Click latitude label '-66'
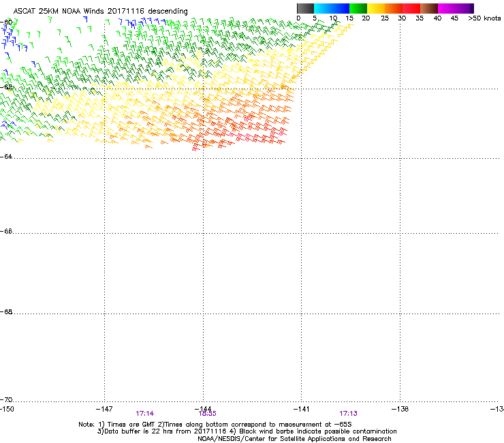The width and height of the screenshot is (504, 443). point(6,231)
